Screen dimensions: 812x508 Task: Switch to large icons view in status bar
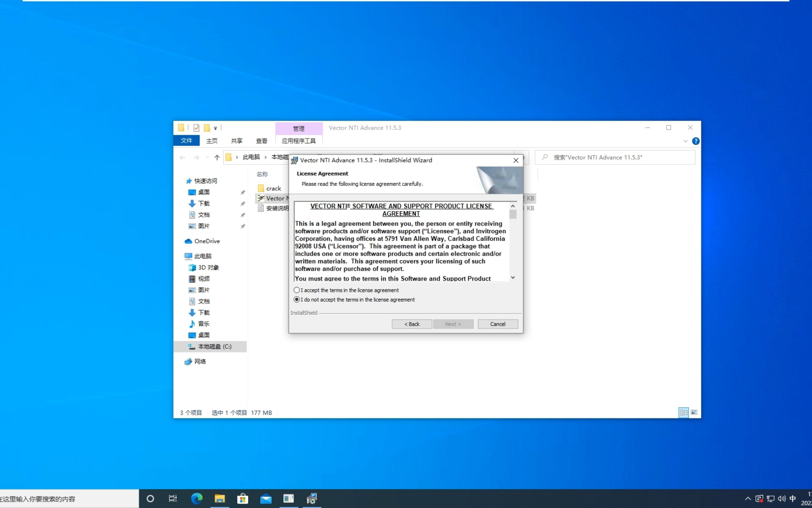(694, 412)
